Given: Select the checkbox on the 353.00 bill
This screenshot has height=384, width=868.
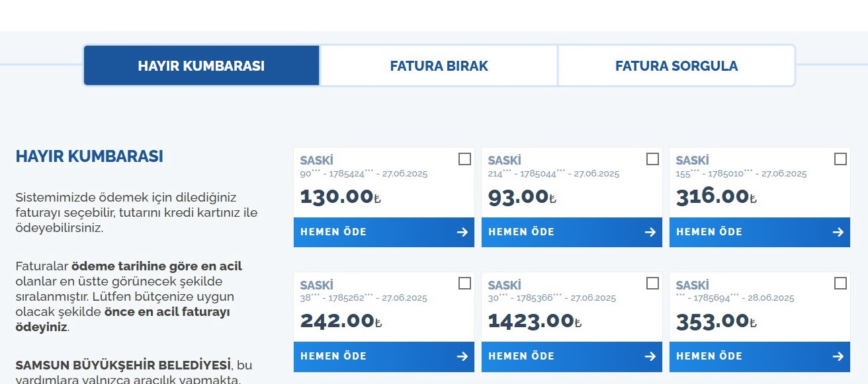Looking at the screenshot, I should [840, 284].
